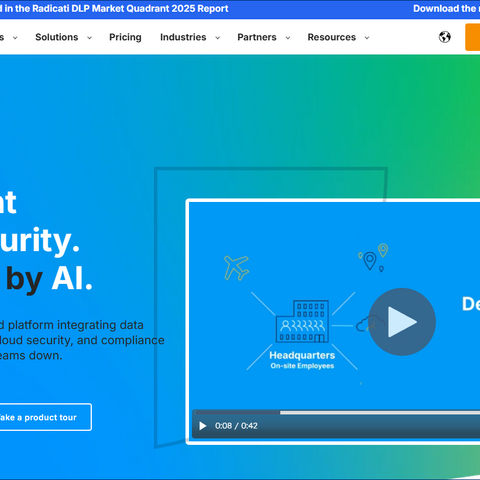This screenshot has width=480, height=480.
Task: Open the Industries menu
Action: tap(183, 37)
